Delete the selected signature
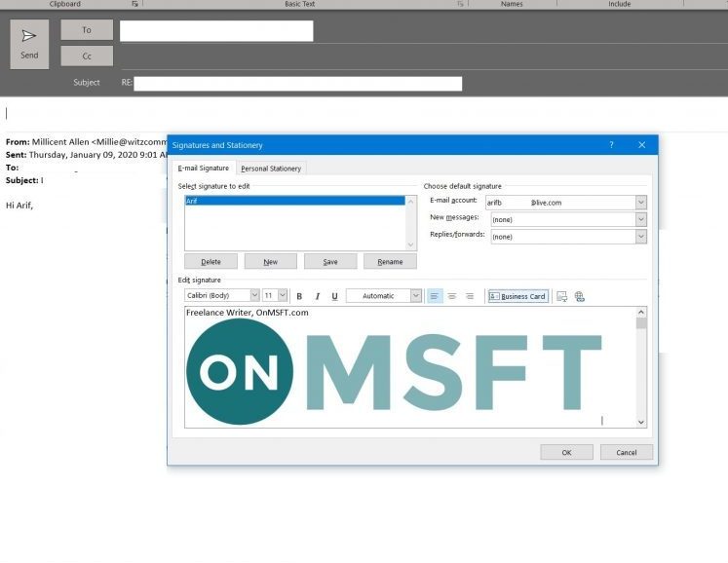Viewport: 728px width, 563px height. (211, 261)
